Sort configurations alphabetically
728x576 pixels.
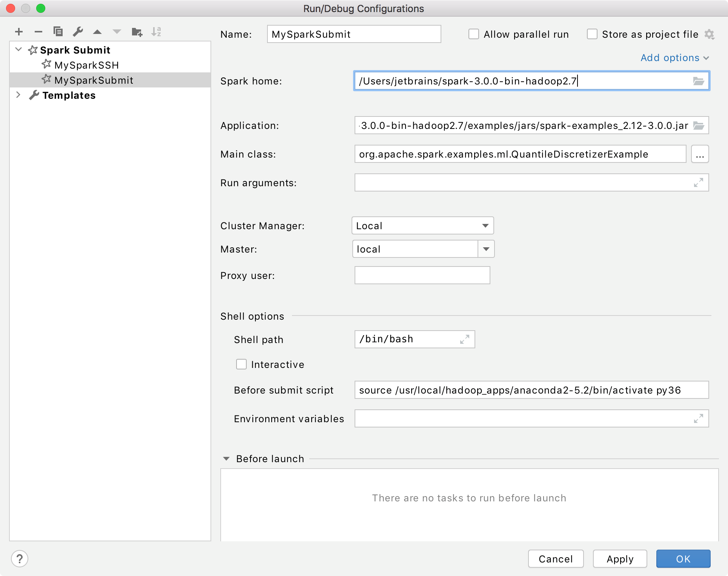coord(156,32)
